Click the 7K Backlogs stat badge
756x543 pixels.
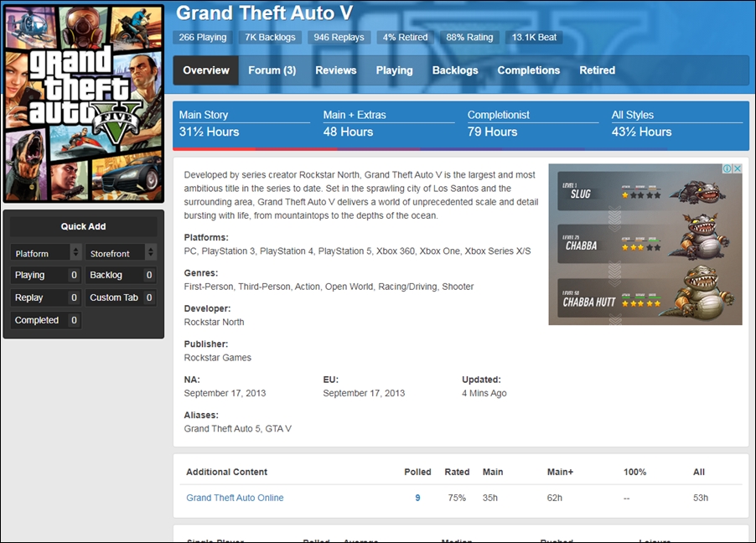(x=270, y=37)
